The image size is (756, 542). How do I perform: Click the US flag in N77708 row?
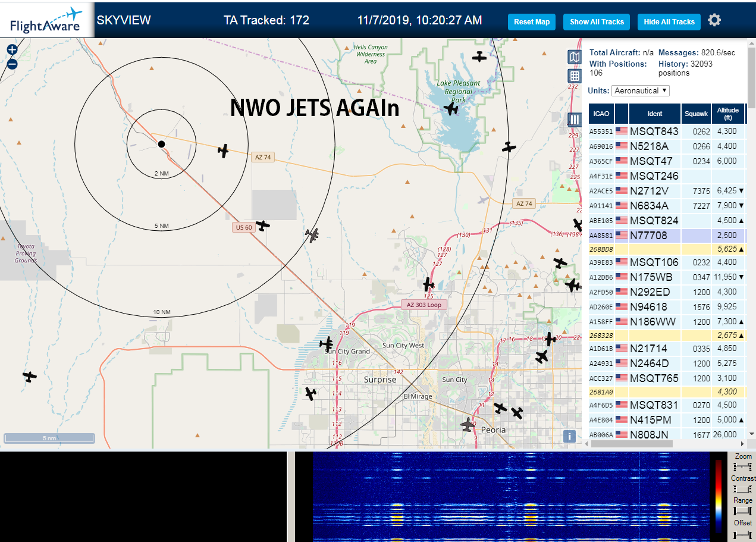coord(622,235)
